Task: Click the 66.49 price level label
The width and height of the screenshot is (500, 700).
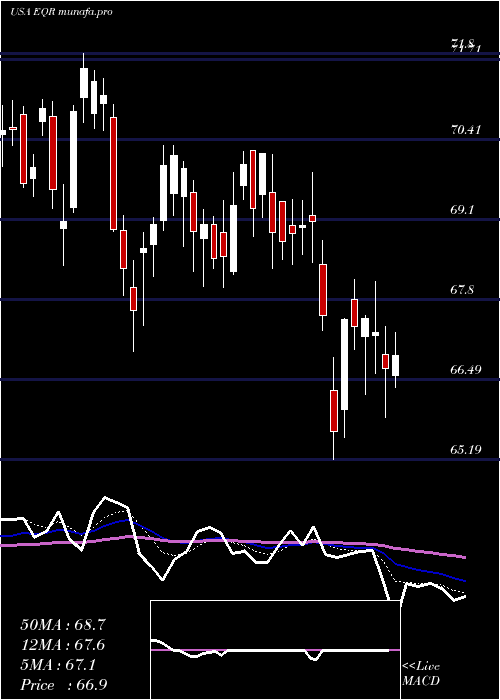Action: coord(466,370)
